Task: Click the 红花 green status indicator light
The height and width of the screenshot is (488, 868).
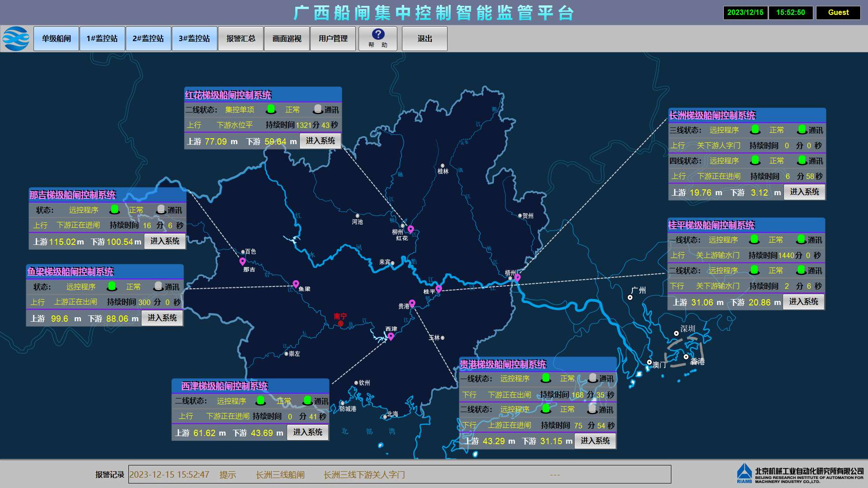Action: [271, 109]
